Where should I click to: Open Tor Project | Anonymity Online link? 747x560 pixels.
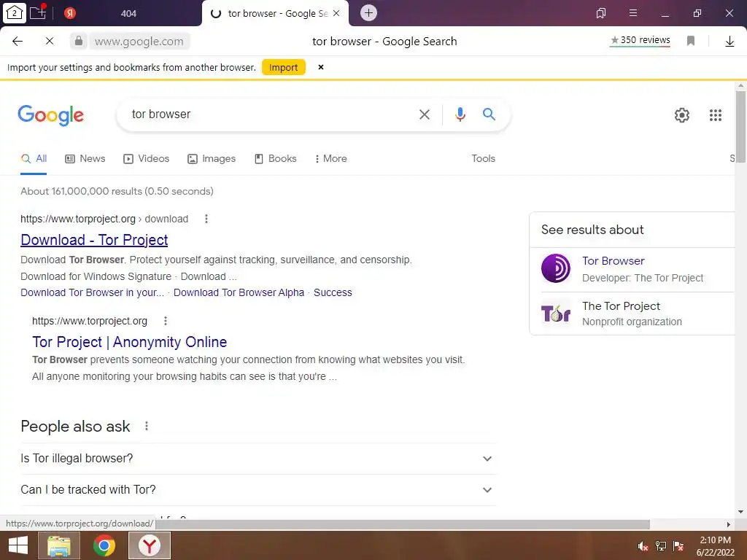point(130,342)
